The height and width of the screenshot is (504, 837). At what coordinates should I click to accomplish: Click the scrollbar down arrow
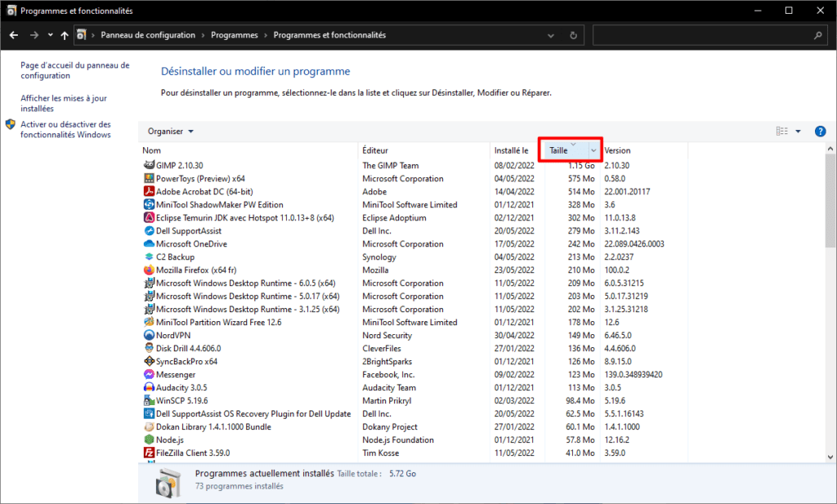pyautogui.click(x=830, y=457)
